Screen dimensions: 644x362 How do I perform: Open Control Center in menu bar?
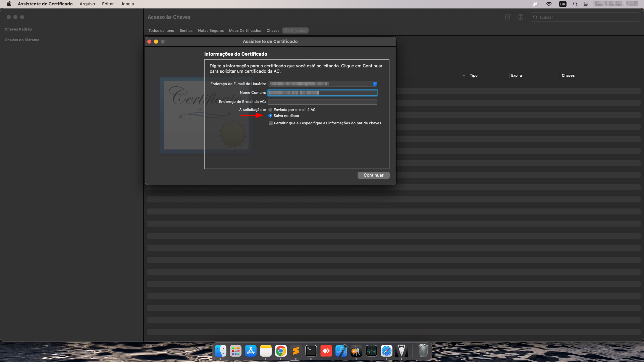click(586, 4)
